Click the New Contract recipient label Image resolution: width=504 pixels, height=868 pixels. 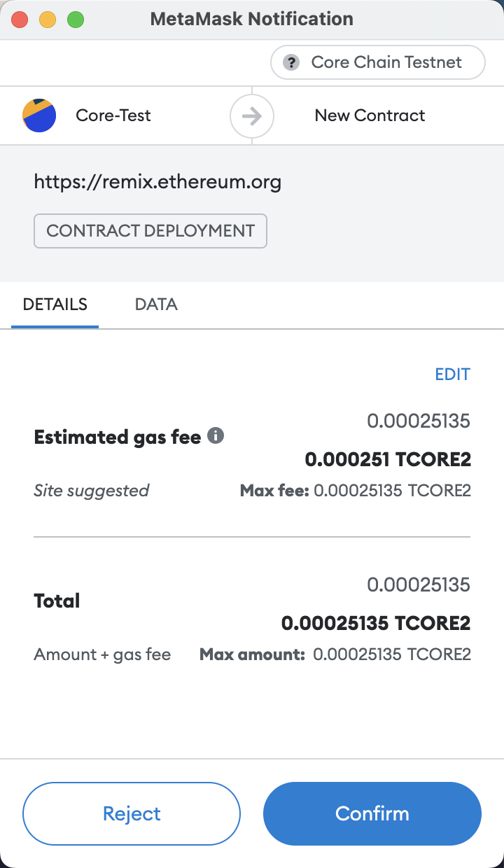(x=370, y=115)
